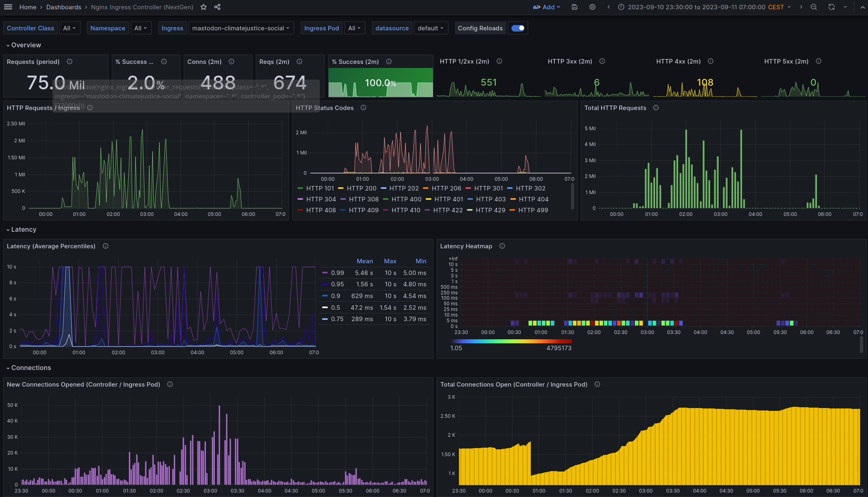Collapse the Latency row

[x=21, y=229]
